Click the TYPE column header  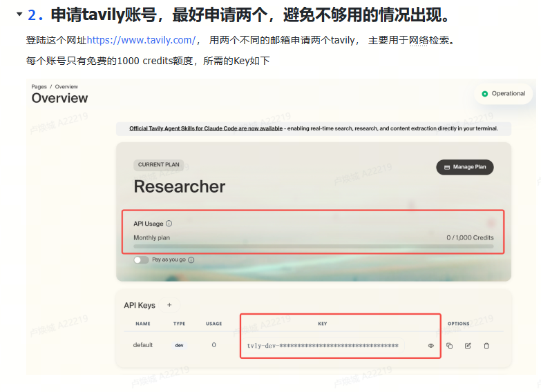(x=180, y=324)
